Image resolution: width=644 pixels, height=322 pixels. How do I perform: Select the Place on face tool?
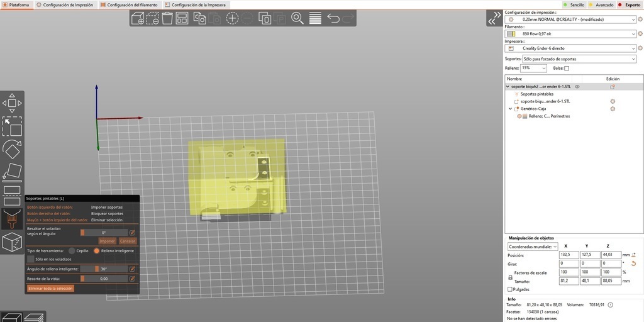tap(13, 172)
